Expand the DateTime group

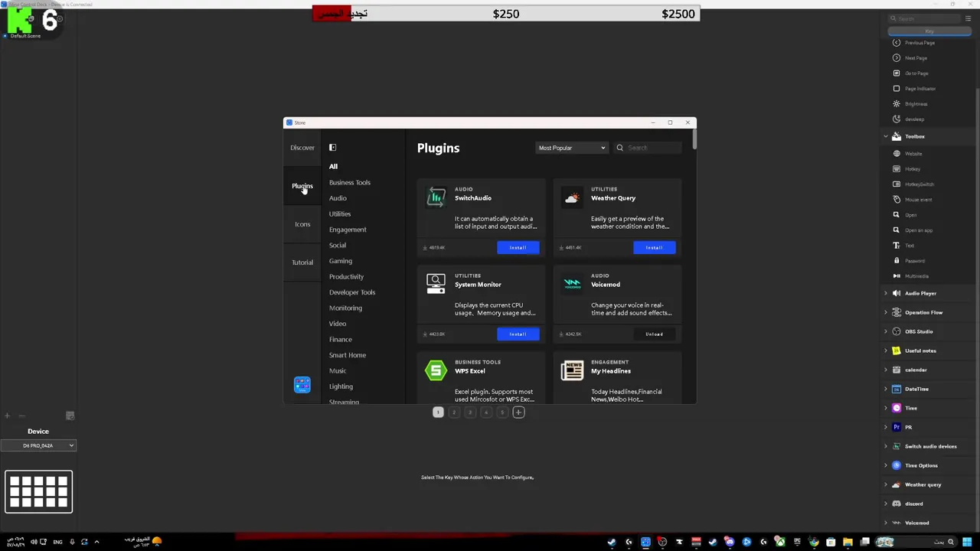coord(886,389)
